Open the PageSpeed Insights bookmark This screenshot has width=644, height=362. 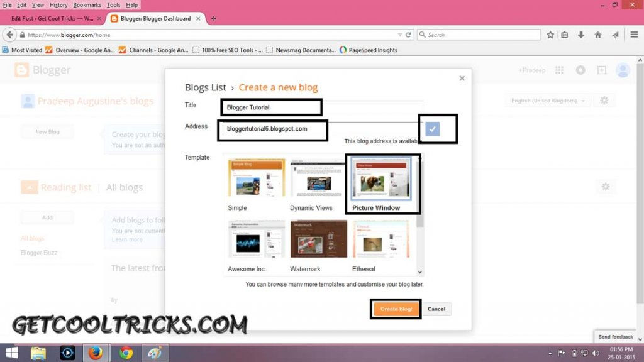(369, 50)
